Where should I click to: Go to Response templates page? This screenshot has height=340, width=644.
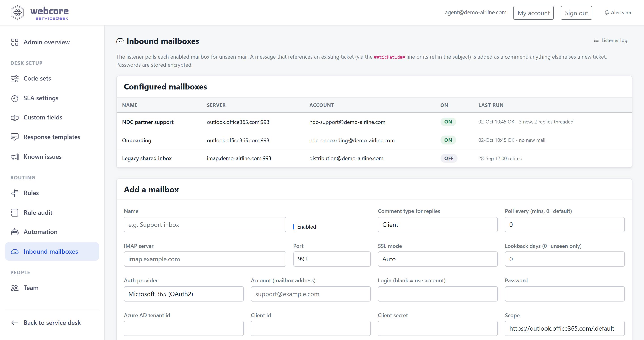point(52,137)
